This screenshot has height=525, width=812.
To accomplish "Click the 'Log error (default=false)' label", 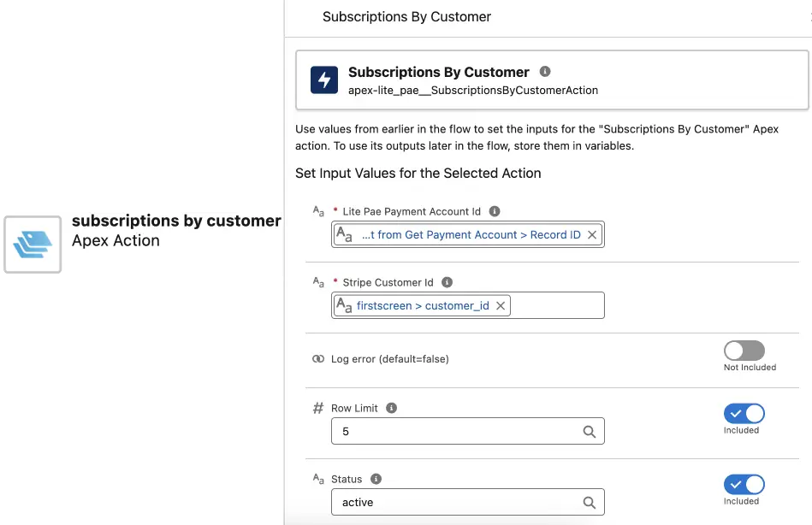I will (390, 359).
